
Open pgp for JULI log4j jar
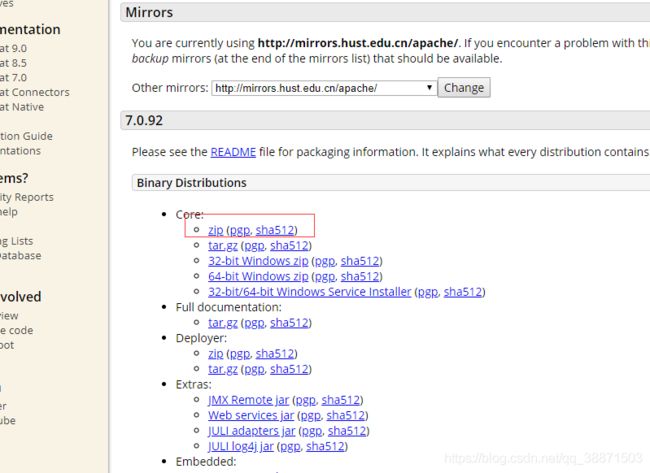click(291, 447)
